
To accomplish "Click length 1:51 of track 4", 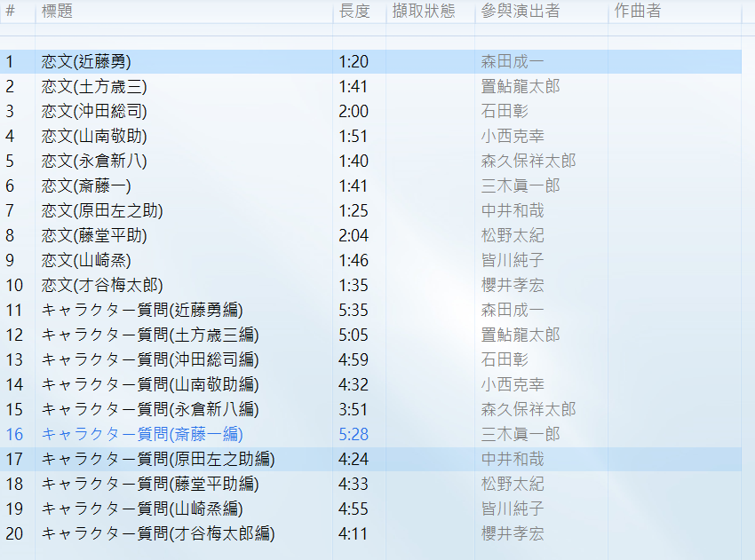I will (x=354, y=136).
